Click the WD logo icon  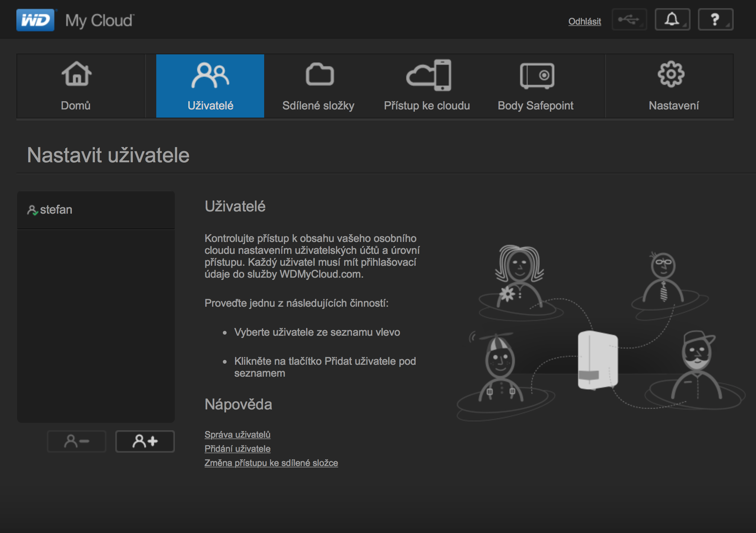(x=35, y=20)
